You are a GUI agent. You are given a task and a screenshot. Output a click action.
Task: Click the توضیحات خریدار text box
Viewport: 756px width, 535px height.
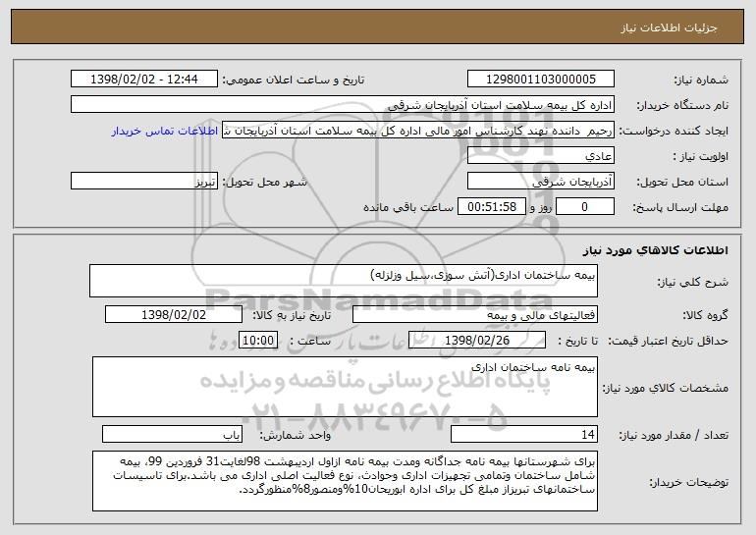point(345,481)
